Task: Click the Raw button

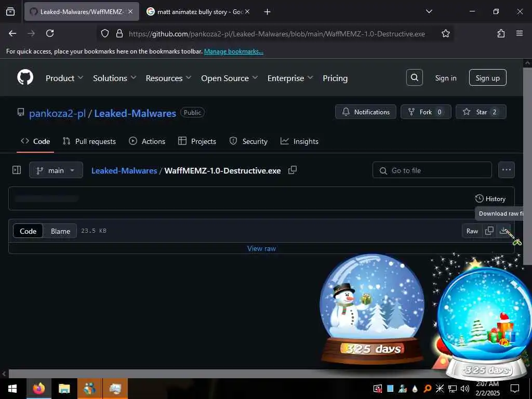Action: (x=472, y=231)
